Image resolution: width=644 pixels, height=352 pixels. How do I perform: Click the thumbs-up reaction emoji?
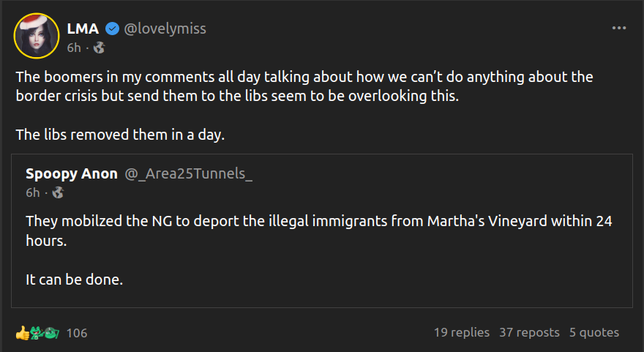[x=22, y=333]
